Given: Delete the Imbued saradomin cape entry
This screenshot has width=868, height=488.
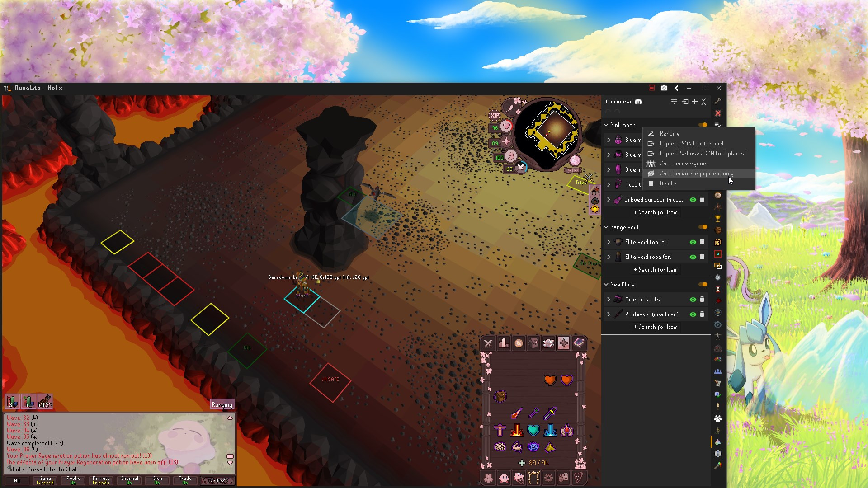Looking at the screenshot, I should pos(702,199).
